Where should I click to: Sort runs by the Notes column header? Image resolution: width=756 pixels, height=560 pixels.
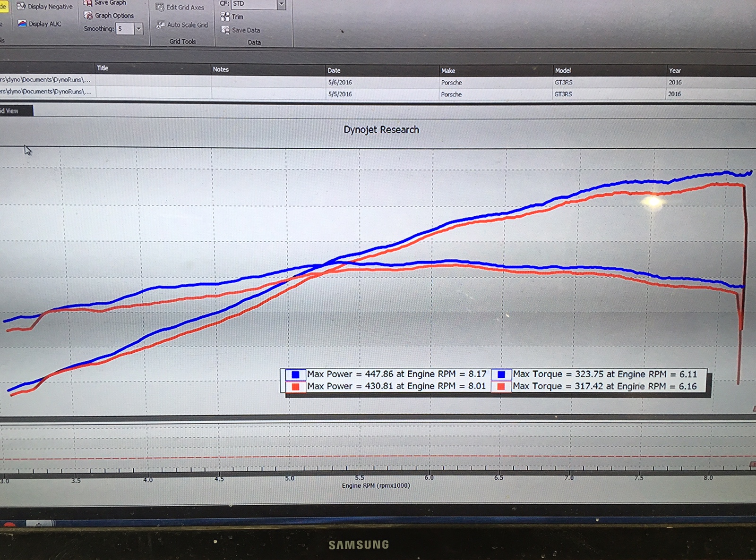(268, 69)
